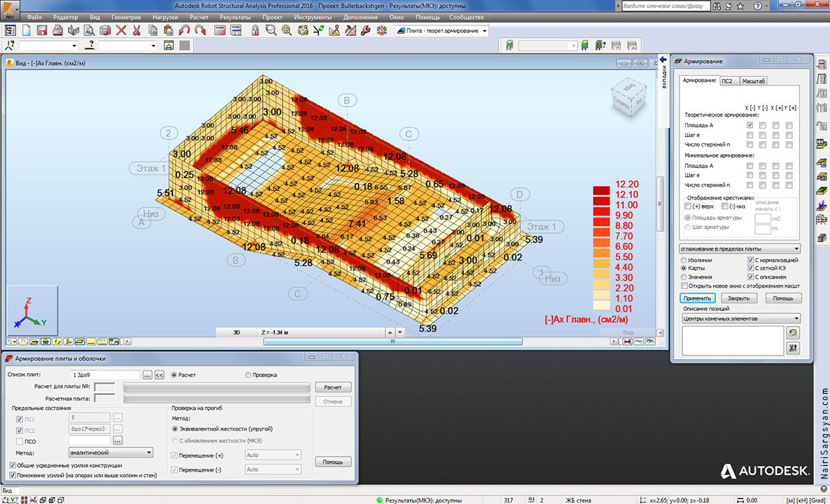830x504 pixels.
Task: Click the Помощь button in Армирование panel
Action: (x=783, y=298)
